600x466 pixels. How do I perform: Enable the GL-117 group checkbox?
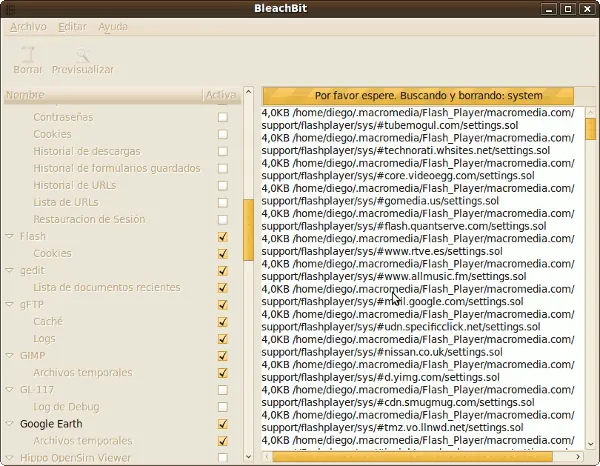(223, 390)
